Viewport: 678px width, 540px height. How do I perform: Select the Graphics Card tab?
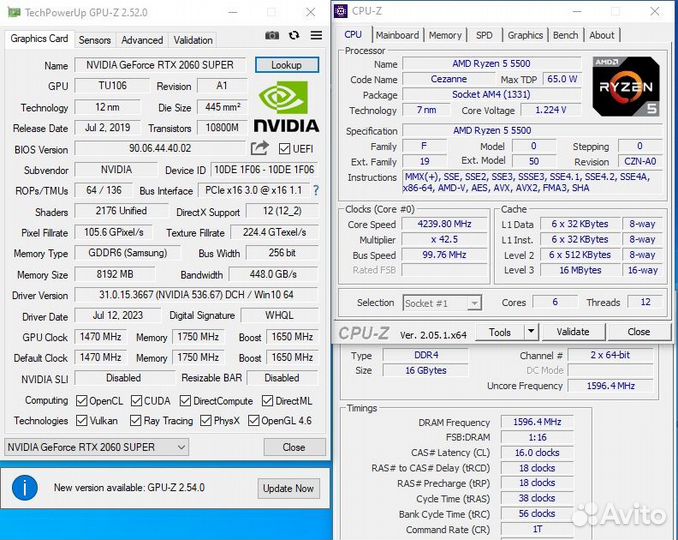point(39,39)
